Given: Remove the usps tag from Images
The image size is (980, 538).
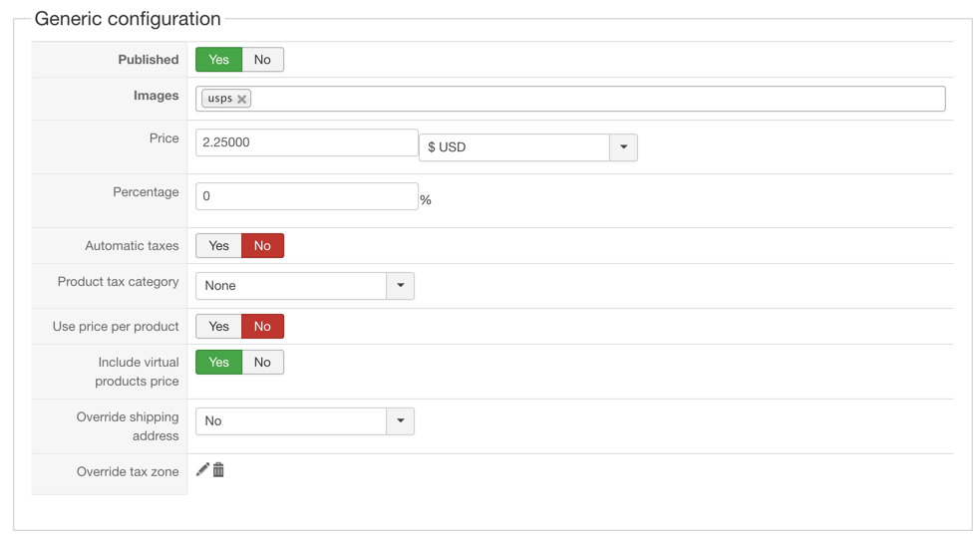Looking at the screenshot, I should click(x=242, y=100).
